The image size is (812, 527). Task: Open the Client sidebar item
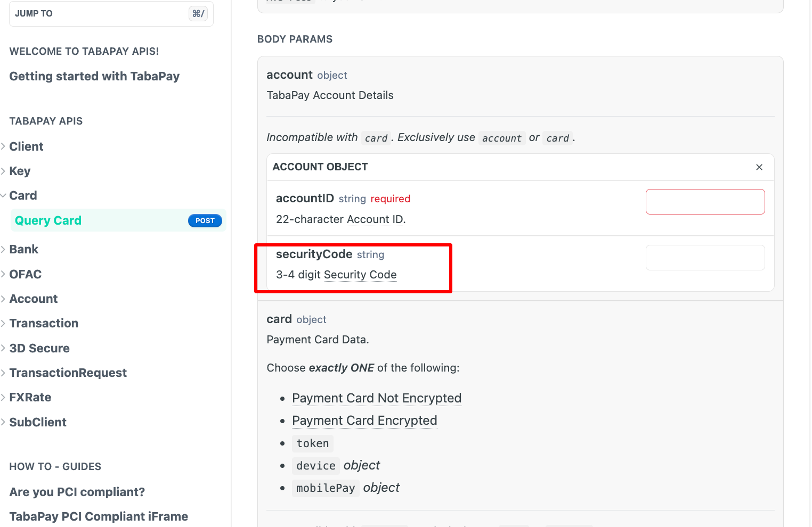pos(26,146)
